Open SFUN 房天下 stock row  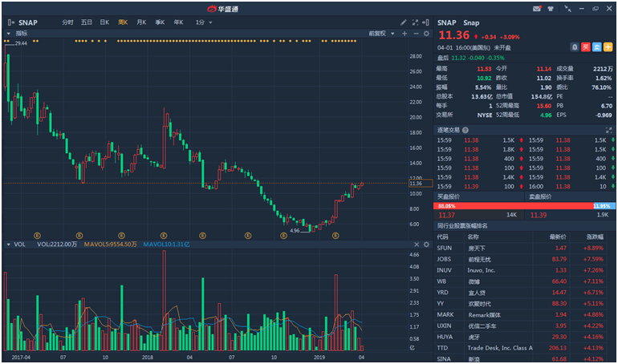pos(524,249)
